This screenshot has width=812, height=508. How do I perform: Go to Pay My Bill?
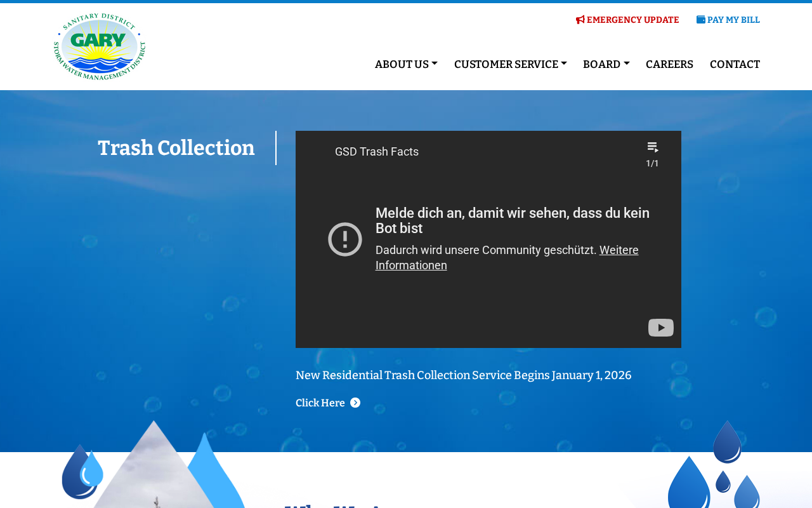point(728,20)
